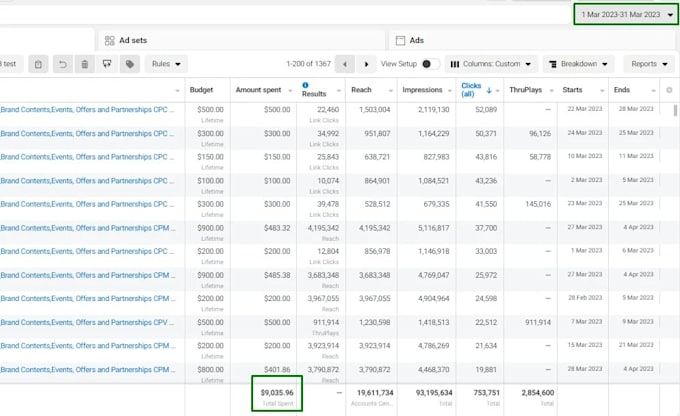
Task: Click the 21 Mar 2023 end date cell
Action: tap(636, 345)
